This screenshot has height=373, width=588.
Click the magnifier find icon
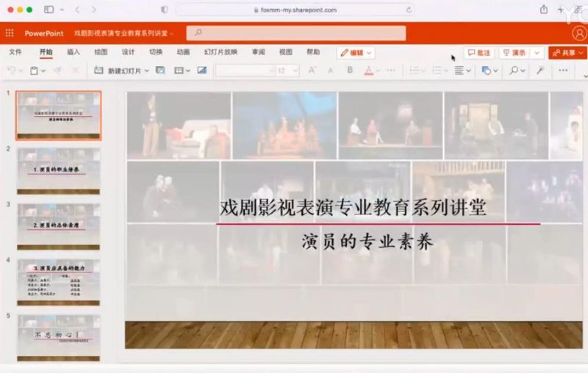(x=514, y=70)
